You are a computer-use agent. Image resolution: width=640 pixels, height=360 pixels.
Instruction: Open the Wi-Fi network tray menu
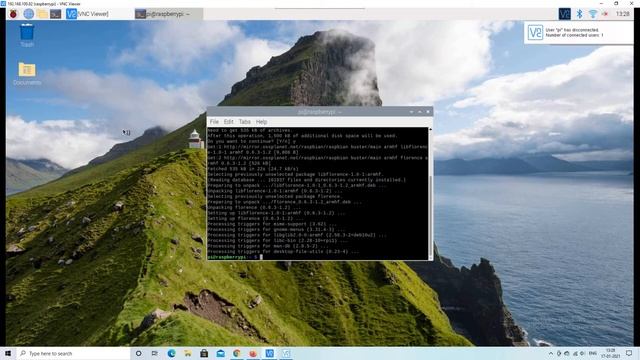pos(592,14)
